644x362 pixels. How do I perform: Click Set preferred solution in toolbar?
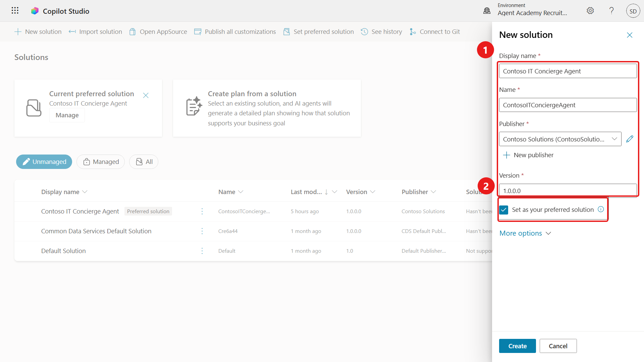pos(318,32)
